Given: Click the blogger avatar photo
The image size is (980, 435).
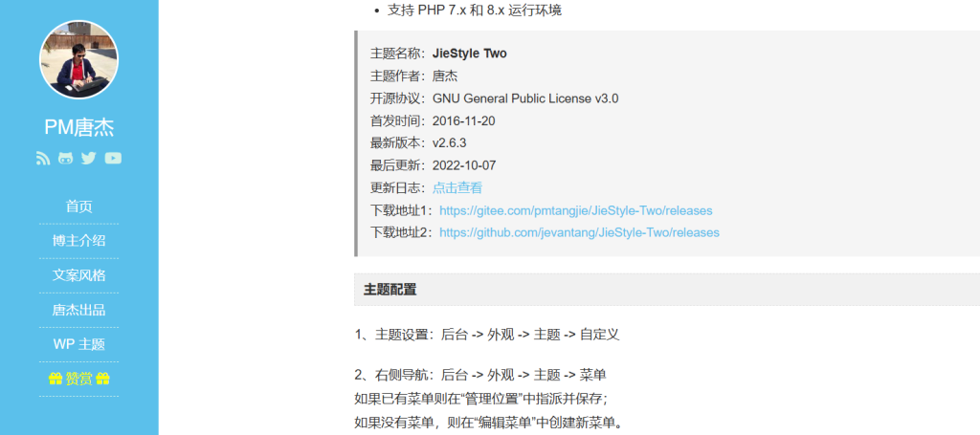Looking at the screenshot, I should [78, 59].
